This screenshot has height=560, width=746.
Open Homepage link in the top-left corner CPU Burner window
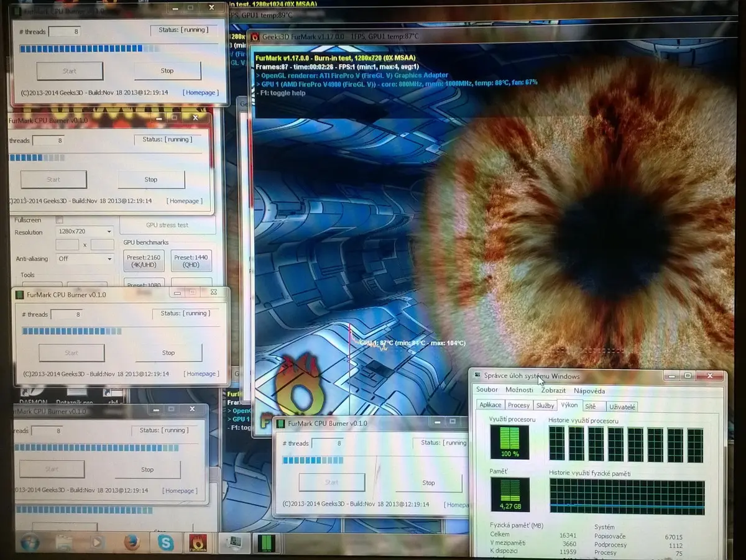click(x=200, y=93)
